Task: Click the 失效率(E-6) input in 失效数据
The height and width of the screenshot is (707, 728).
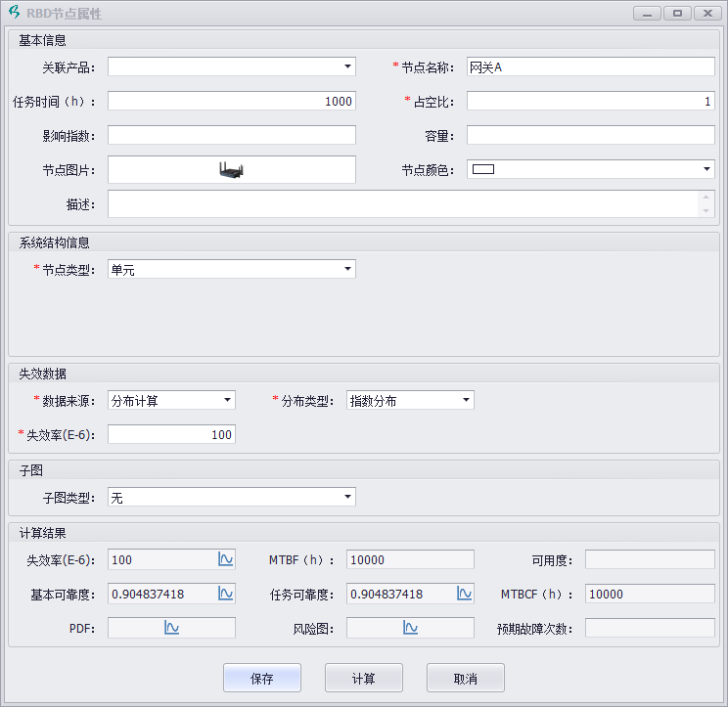Action: click(x=172, y=434)
